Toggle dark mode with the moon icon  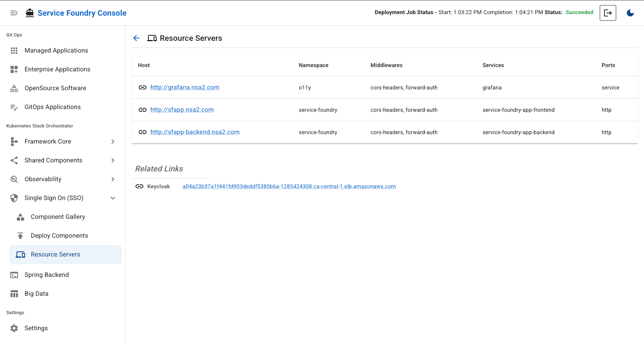click(630, 13)
